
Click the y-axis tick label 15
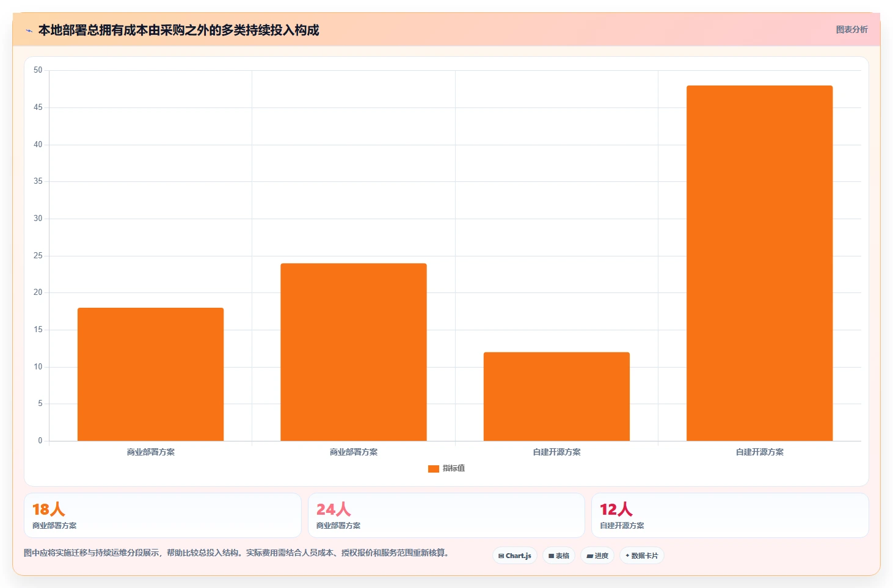click(x=38, y=330)
